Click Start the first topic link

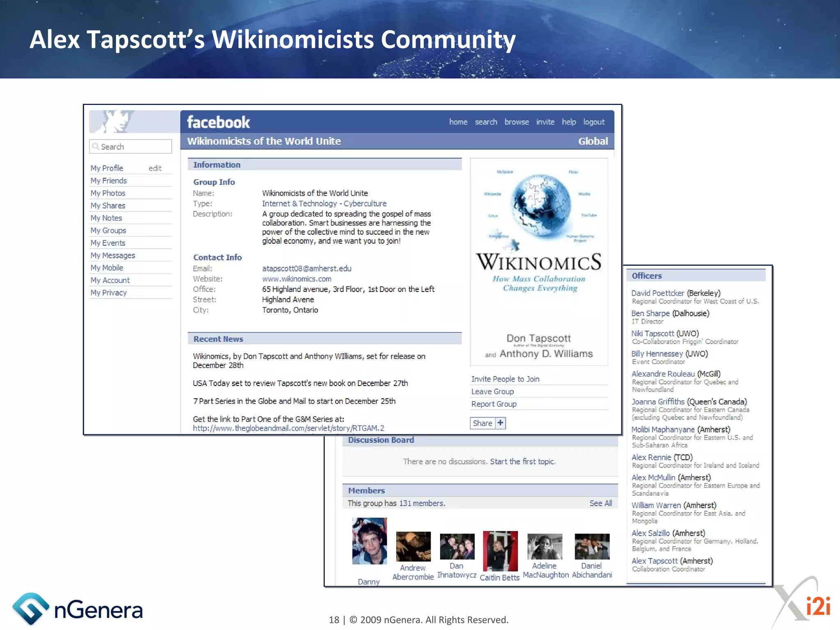(523, 461)
